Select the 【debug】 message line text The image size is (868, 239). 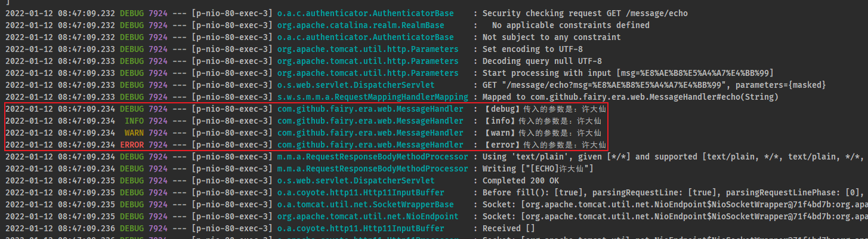tap(541, 109)
